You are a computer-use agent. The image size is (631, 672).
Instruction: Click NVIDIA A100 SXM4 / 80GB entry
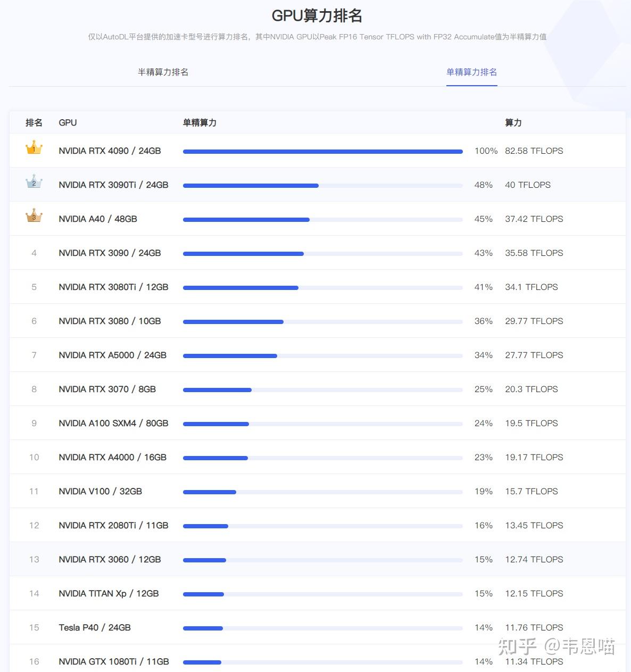(113, 424)
